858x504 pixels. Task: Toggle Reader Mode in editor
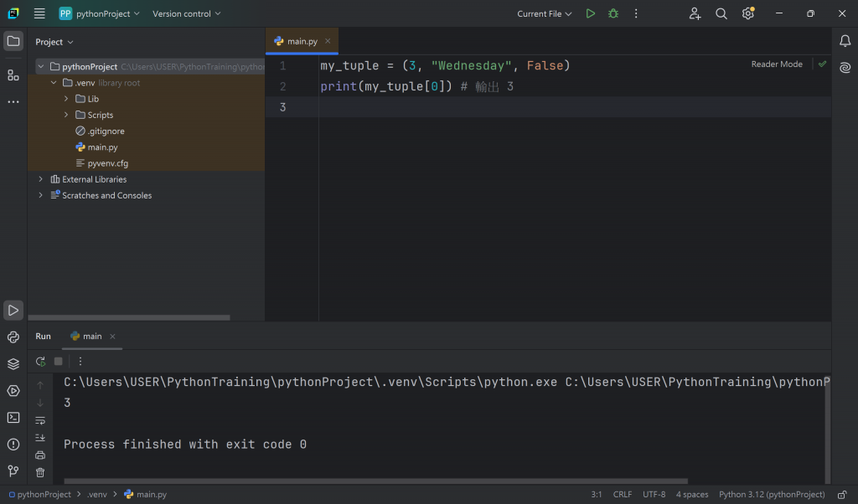click(777, 64)
